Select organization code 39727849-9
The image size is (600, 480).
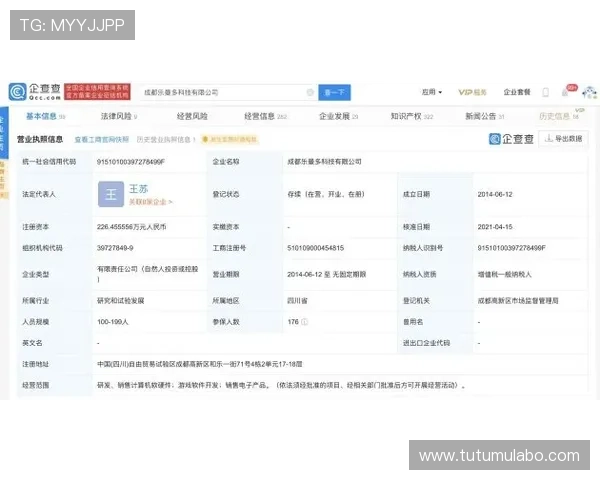point(115,248)
